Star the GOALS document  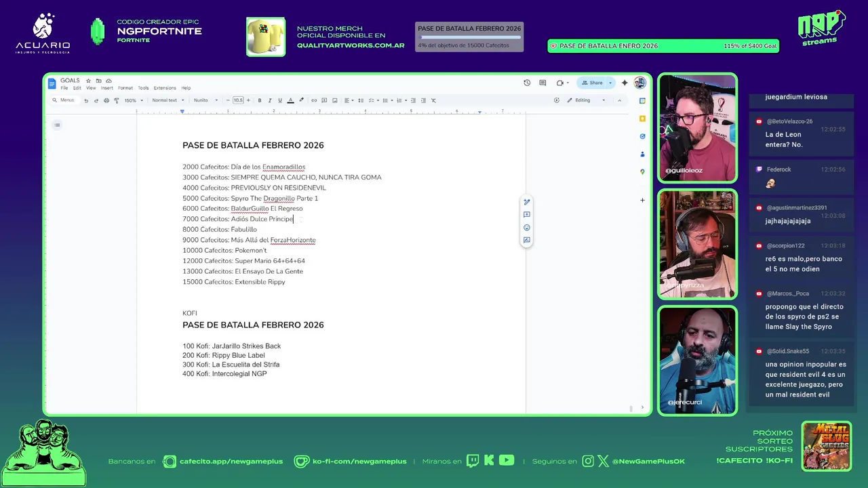[x=88, y=81]
